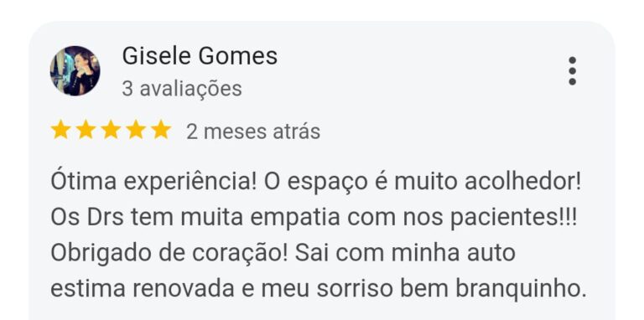Select the second rating star
This screenshot has height=320, width=644.
tap(86, 130)
